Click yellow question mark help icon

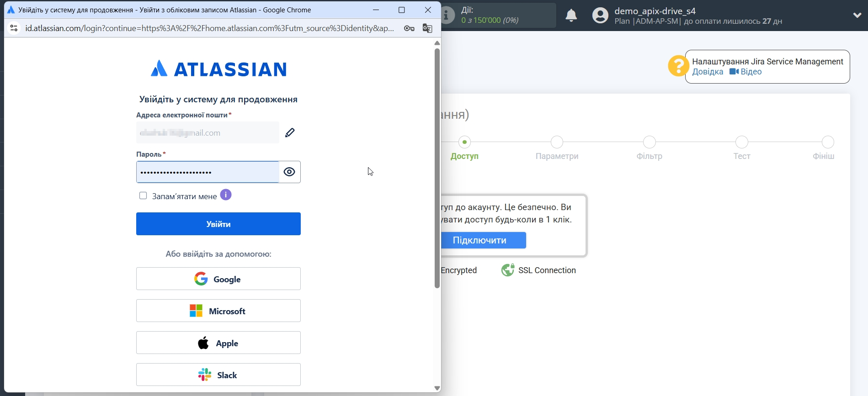pos(678,66)
